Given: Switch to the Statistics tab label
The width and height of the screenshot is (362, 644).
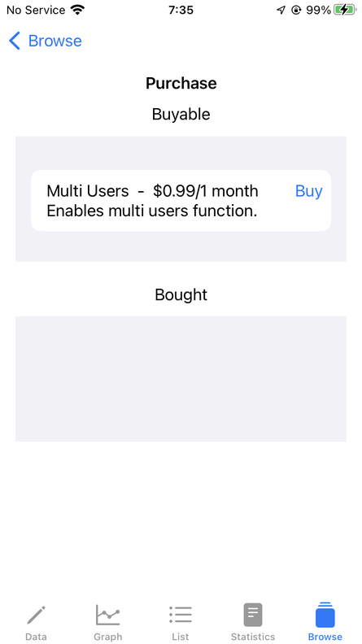Looking at the screenshot, I should point(253,637).
